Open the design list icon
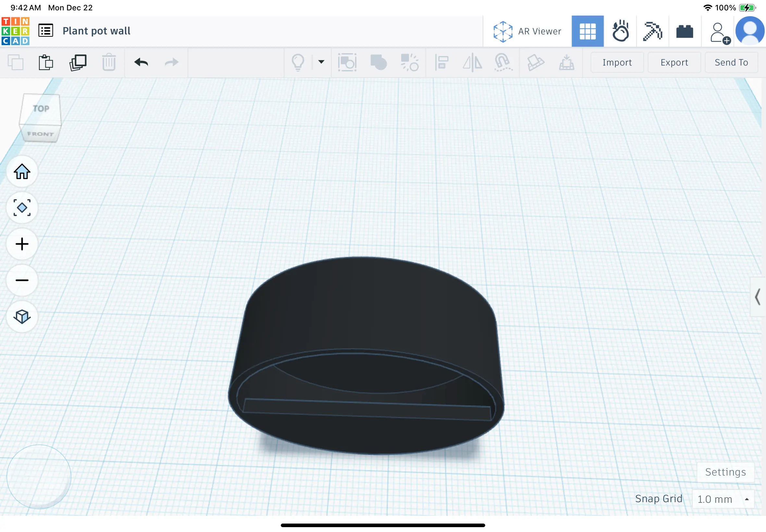Screen dimensions: 766x532 [46, 31]
